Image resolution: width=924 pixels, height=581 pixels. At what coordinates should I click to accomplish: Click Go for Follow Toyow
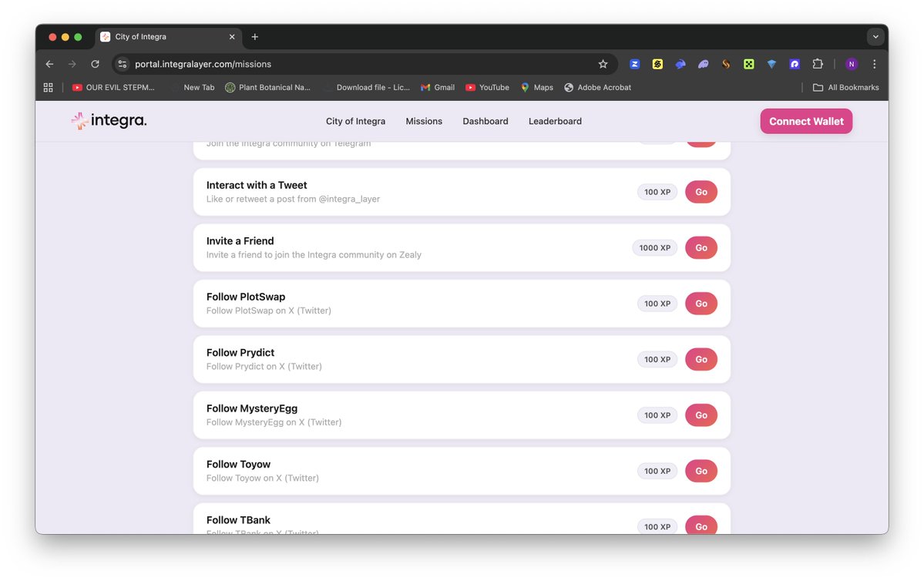701,471
